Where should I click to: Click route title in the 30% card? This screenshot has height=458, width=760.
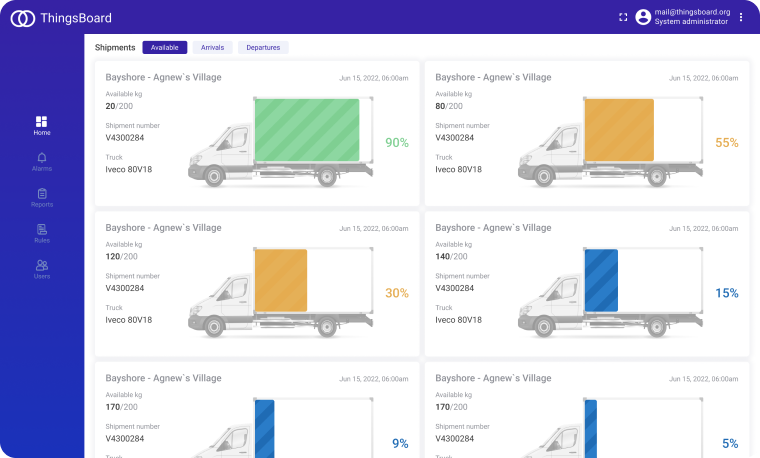[163, 228]
